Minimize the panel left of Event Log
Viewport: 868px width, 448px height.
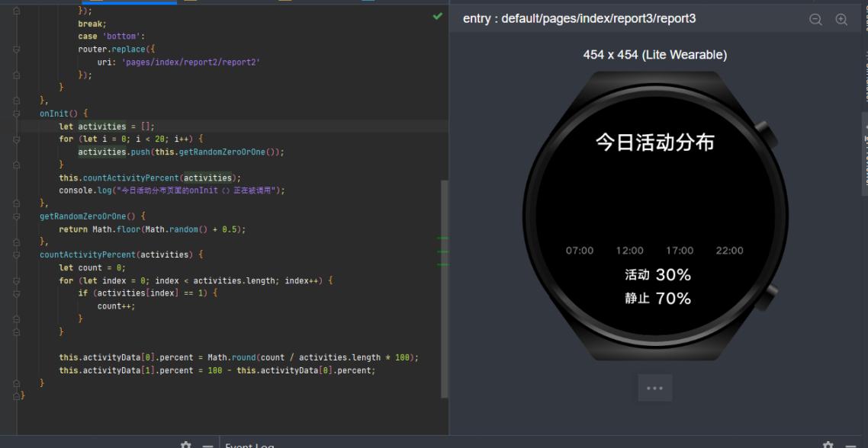coord(207,445)
